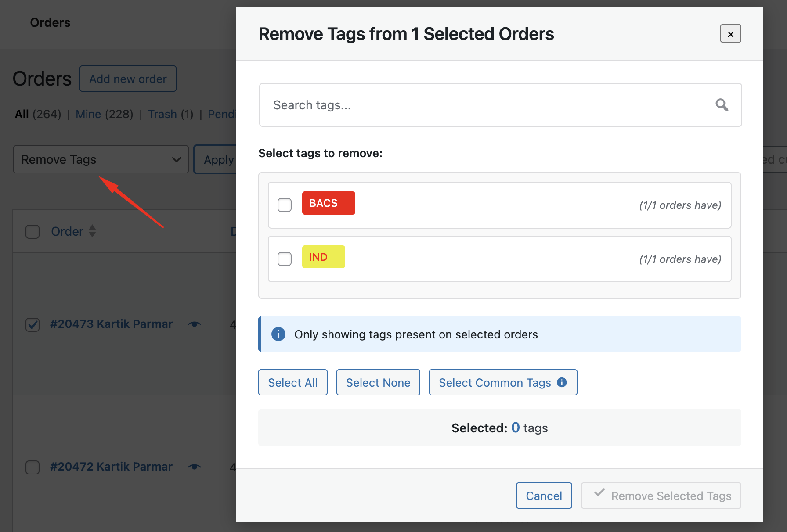
Task: Open the Trash orders filter
Action: tap(162, 114)
